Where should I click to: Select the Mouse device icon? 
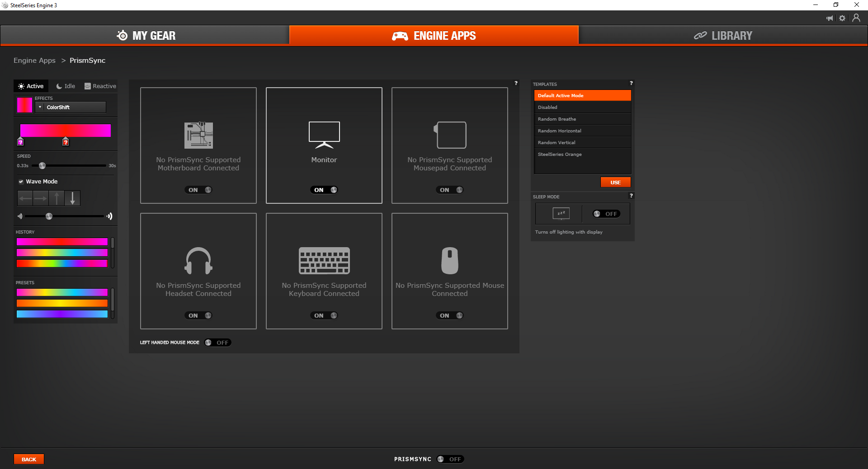coord(450,261)
